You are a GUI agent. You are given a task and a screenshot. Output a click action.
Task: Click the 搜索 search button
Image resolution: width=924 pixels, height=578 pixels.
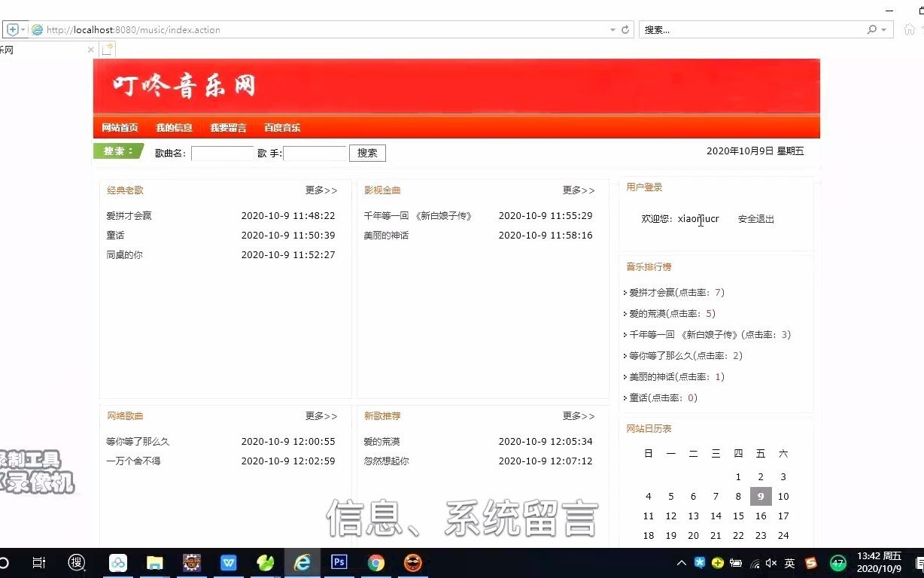pyautogui.click(x=366, y=153)
